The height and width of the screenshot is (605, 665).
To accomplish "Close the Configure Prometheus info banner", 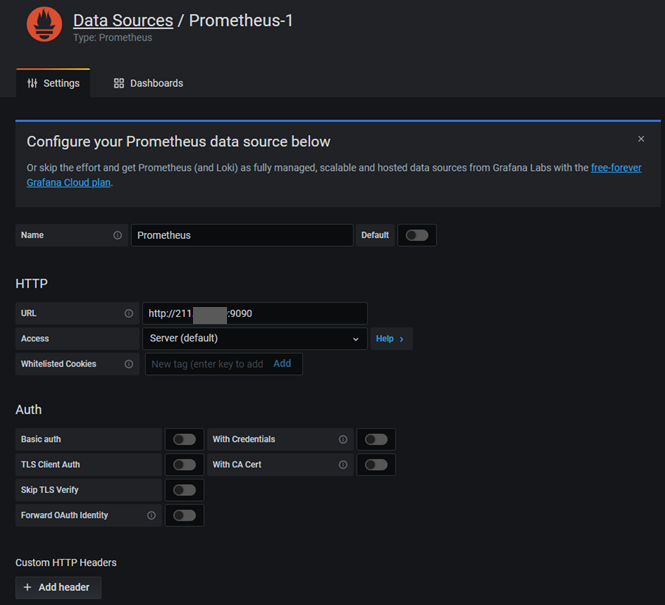I will coord(641,139).
